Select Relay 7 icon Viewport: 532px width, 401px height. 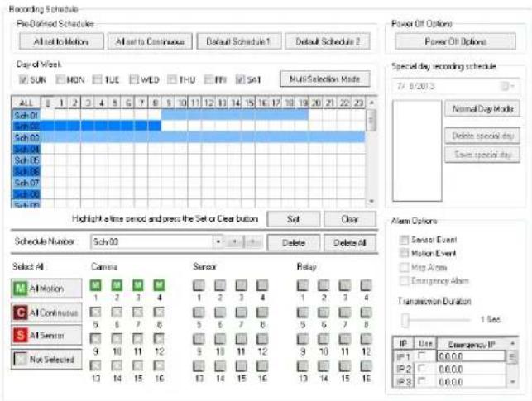(x=345, y=313)
